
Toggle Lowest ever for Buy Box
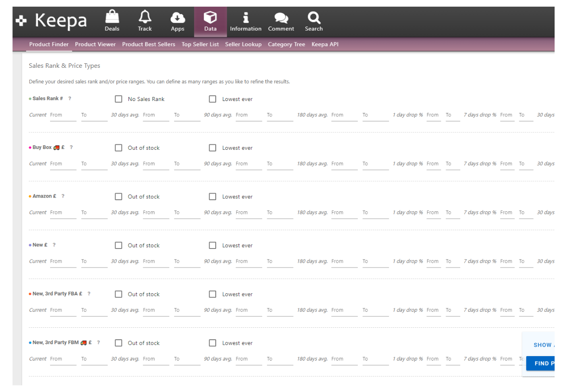(x=213, y=147)
